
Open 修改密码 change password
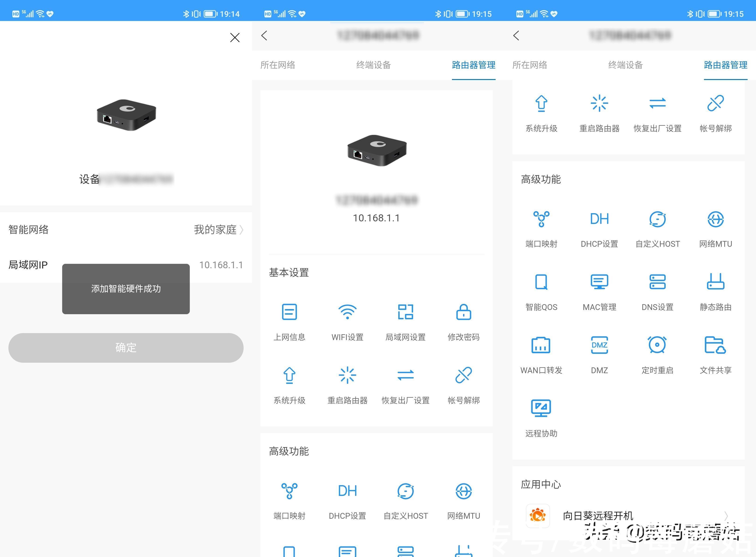point(463,322)
